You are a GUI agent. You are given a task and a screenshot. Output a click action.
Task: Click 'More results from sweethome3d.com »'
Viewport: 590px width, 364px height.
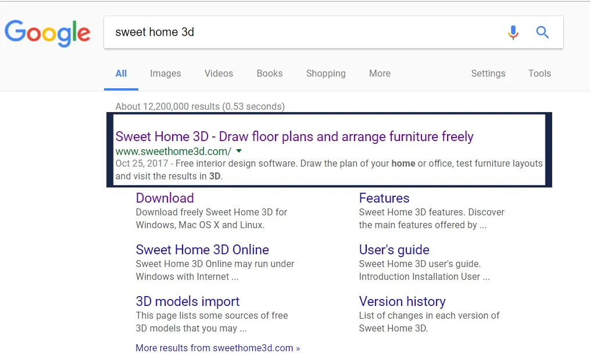pos(218,348)
